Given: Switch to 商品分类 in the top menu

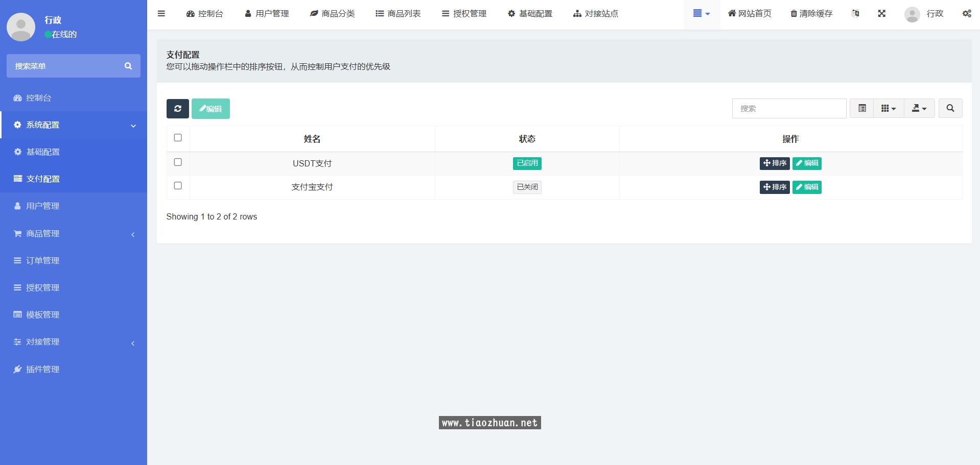Looking at the screenshot, I should click(x=332, y=13).
